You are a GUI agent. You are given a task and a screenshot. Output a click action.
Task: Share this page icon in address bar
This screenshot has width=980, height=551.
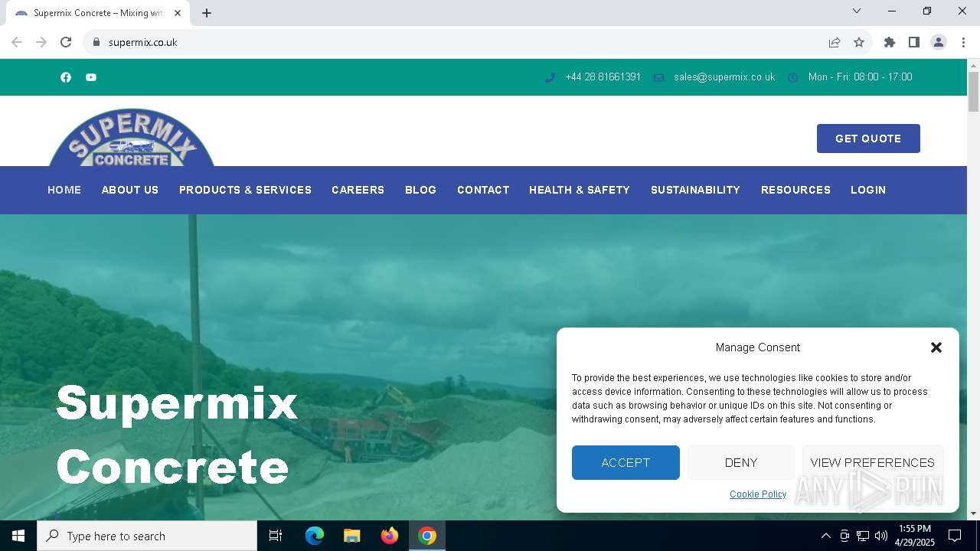point(835,42)
